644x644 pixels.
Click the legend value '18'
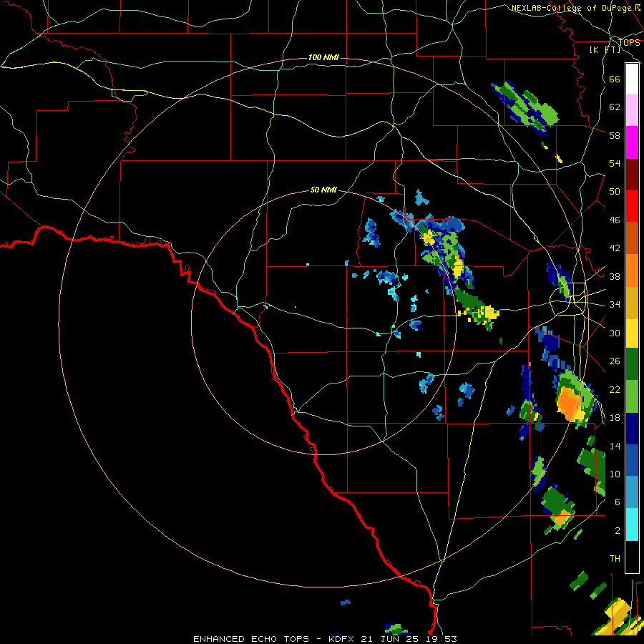pos(615,418)
